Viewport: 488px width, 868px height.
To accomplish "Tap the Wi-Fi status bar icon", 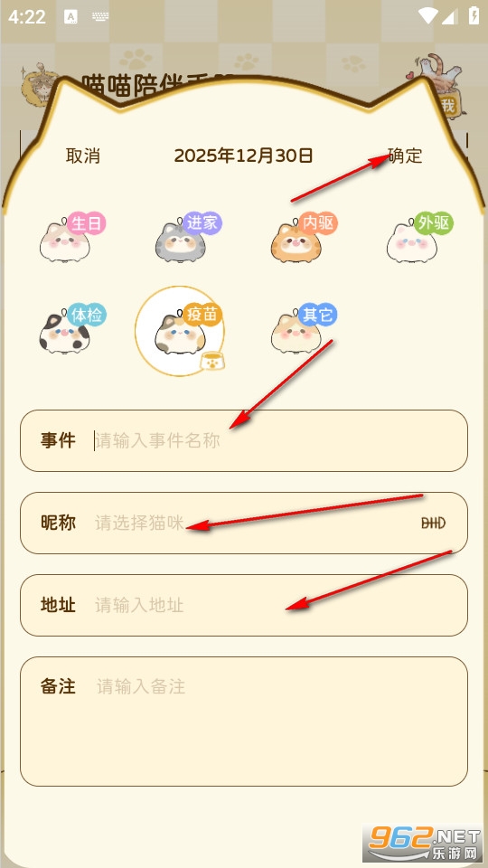I will [427, 16].
